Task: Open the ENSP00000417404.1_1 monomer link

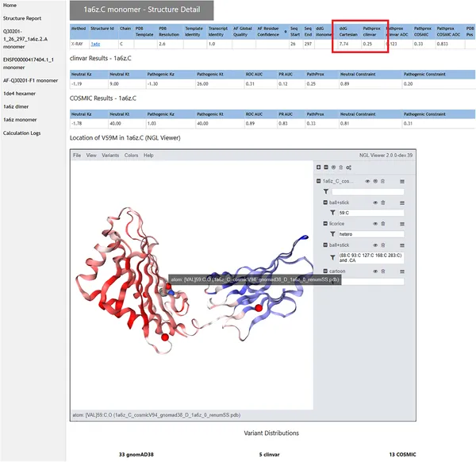Action: (x=29, y=64)
